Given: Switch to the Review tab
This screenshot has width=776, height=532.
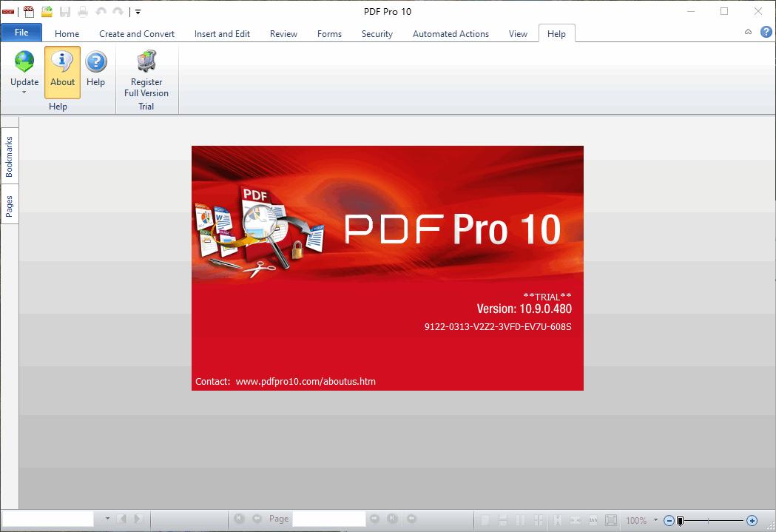Looking at the screenshot, I should tap(283, 33).
